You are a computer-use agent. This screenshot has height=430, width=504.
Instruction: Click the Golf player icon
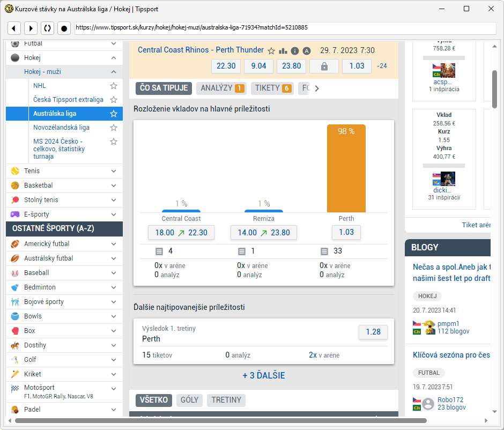pos(15,360)
